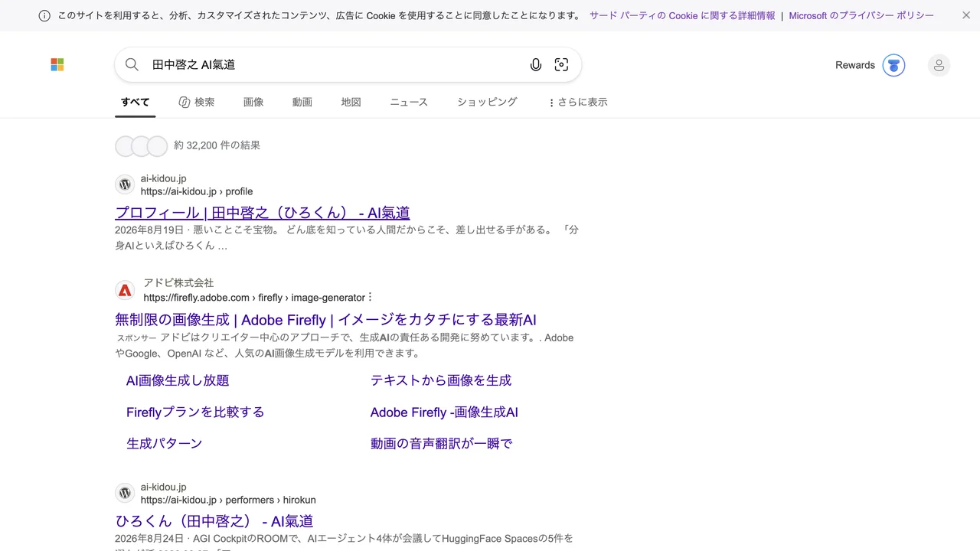Select the すべて tab

coord(135,102)
